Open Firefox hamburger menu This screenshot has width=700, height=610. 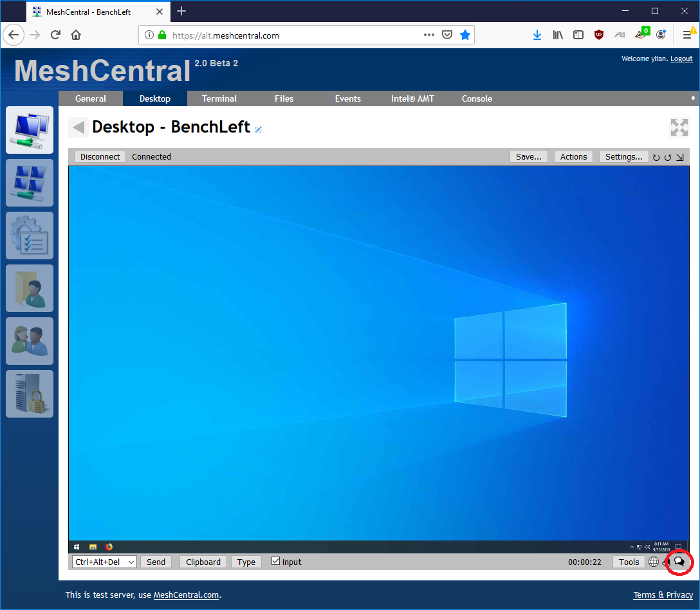687,35
